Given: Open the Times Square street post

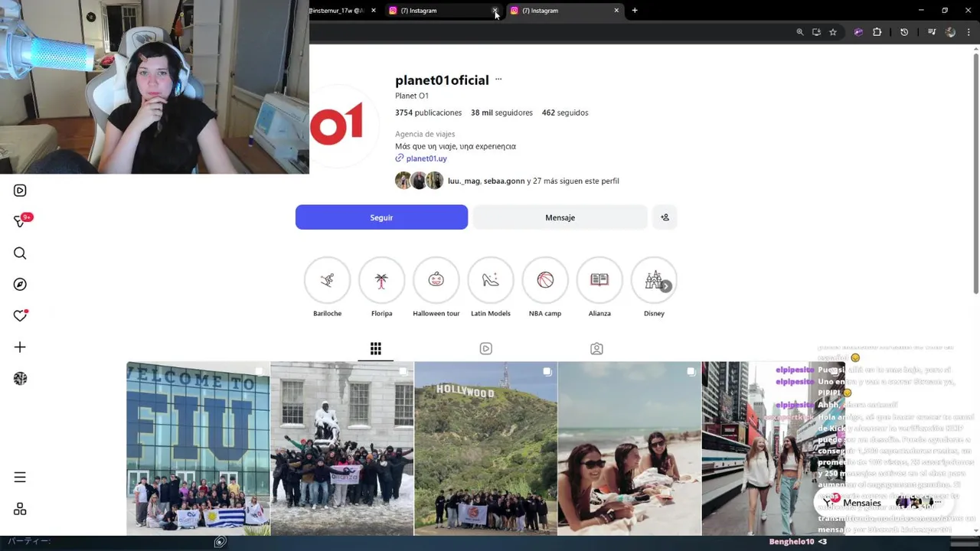Looking at the screenshot, I should [x=773, y=448].
